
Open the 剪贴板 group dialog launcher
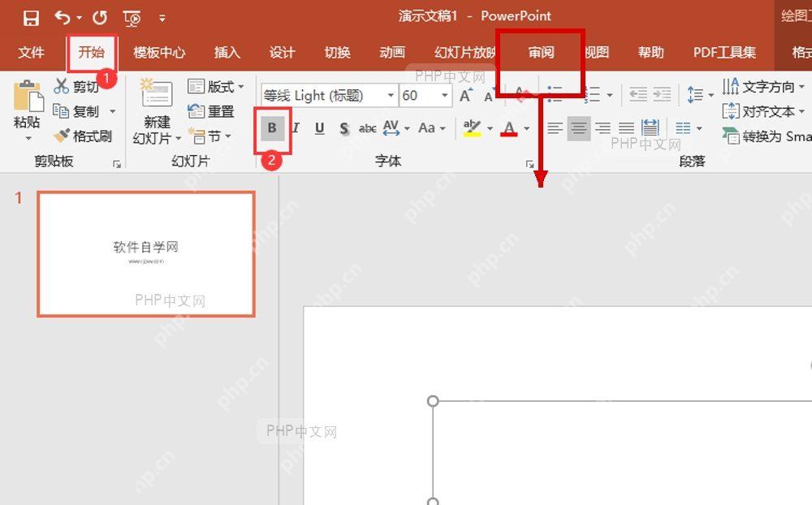click(117, 164)
